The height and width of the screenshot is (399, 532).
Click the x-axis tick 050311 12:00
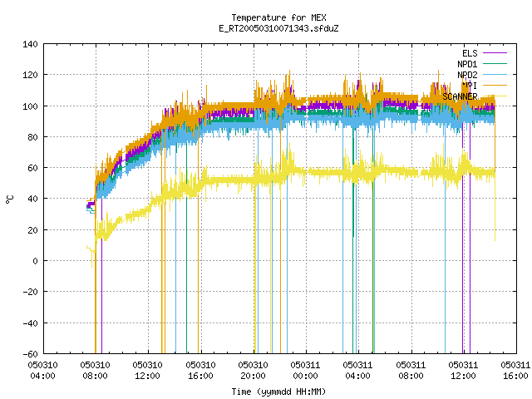pos(464,371)
